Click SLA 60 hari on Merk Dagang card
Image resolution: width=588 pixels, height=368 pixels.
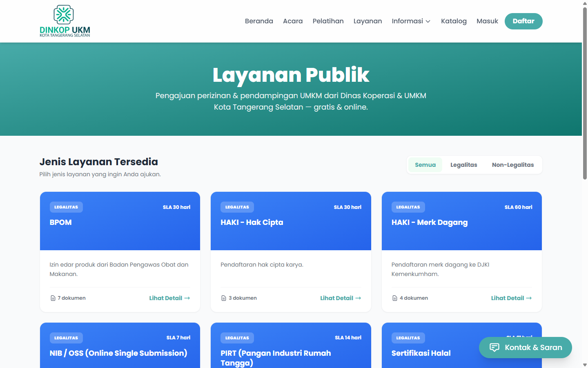518,207
